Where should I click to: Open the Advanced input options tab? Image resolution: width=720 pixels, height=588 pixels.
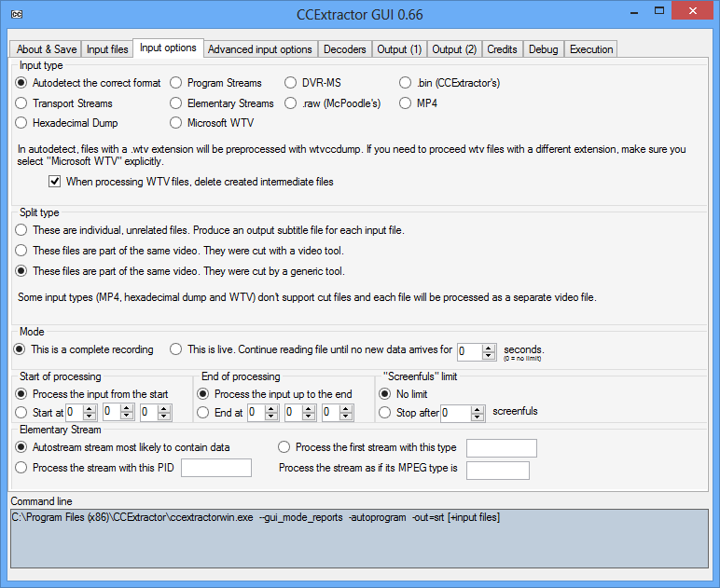(260, 49)
